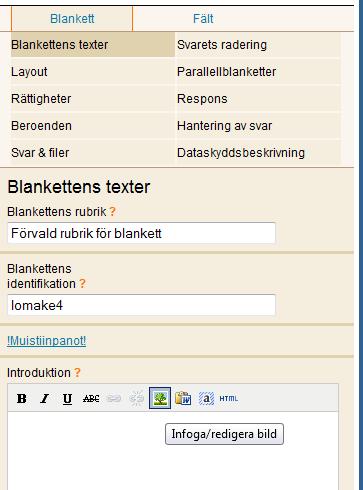This screenshot has height=490, width=363.
Task: Apply strikethrough with the ABC icon
Action: tap(91, 398)
